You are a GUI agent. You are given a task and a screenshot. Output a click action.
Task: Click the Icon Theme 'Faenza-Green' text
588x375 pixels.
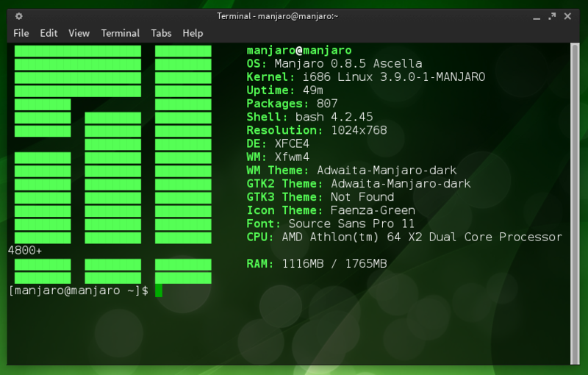tap(373, 210)
